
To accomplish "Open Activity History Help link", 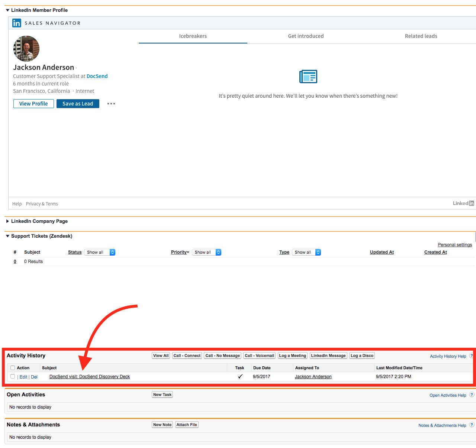I will click(x=448, y=356).
